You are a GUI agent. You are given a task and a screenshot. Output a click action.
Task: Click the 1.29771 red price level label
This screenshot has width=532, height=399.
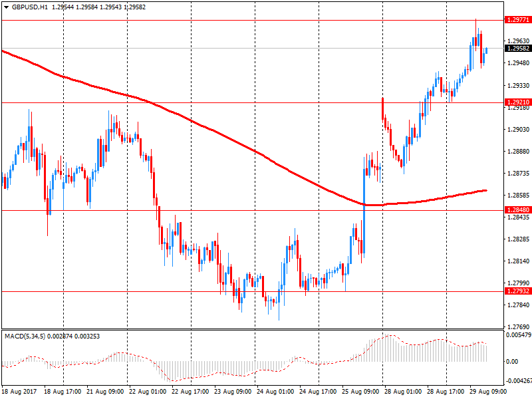pyautogui.click(x=518, y=20)
